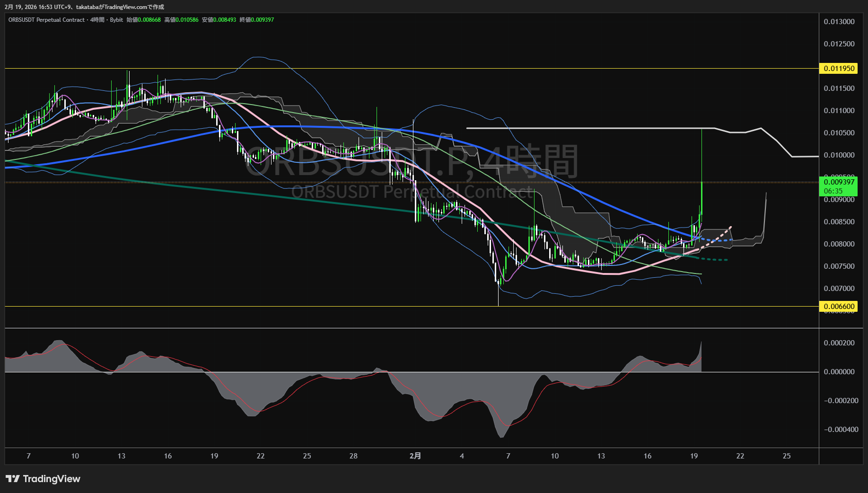Open the TradingView wordmark link at bottom
868x493 pixels.
[x=52, y=479]
